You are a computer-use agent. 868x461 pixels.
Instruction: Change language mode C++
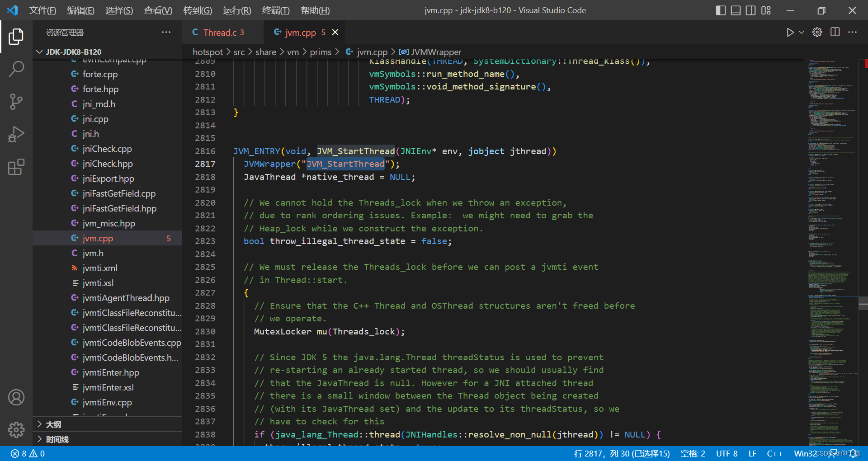[x=774, y=453]
